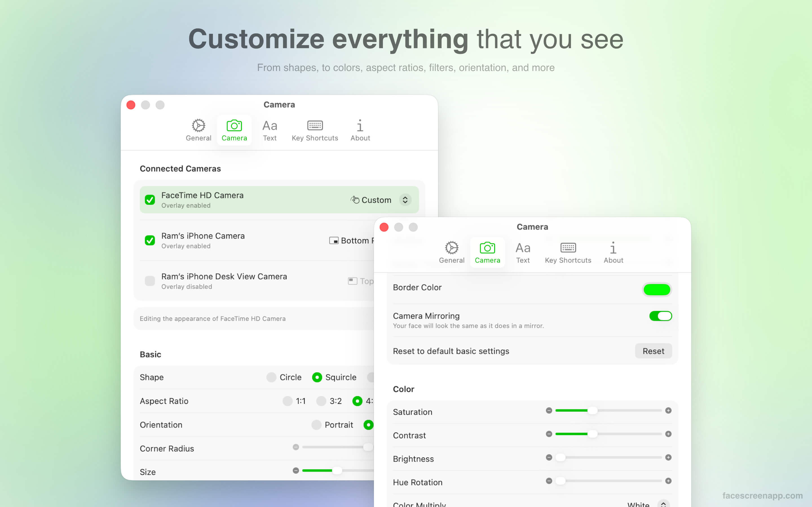This screenshot has width=812, height=507.
Task: Click About info icon in back window
Action: tap(360, 125)
